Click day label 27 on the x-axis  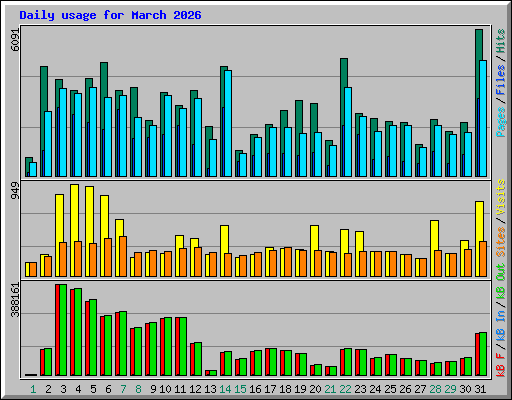[420, 389]
